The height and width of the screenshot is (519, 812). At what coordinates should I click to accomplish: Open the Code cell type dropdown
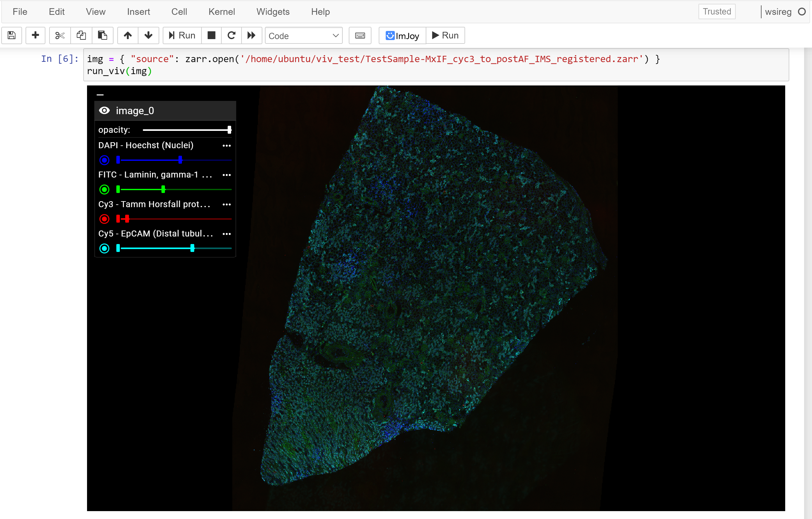pos(303,36)
